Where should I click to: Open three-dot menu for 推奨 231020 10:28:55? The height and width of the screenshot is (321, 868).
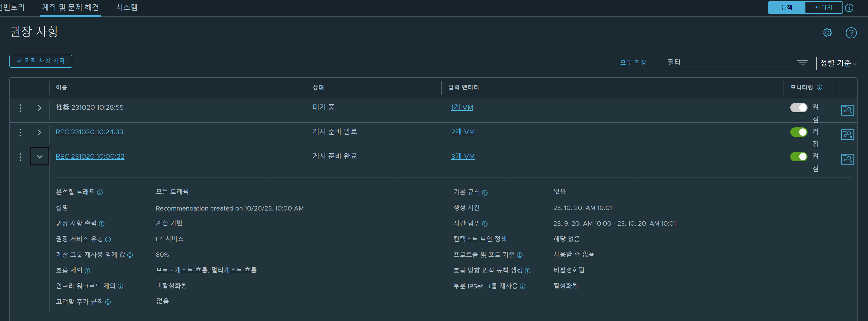point(20,108)
